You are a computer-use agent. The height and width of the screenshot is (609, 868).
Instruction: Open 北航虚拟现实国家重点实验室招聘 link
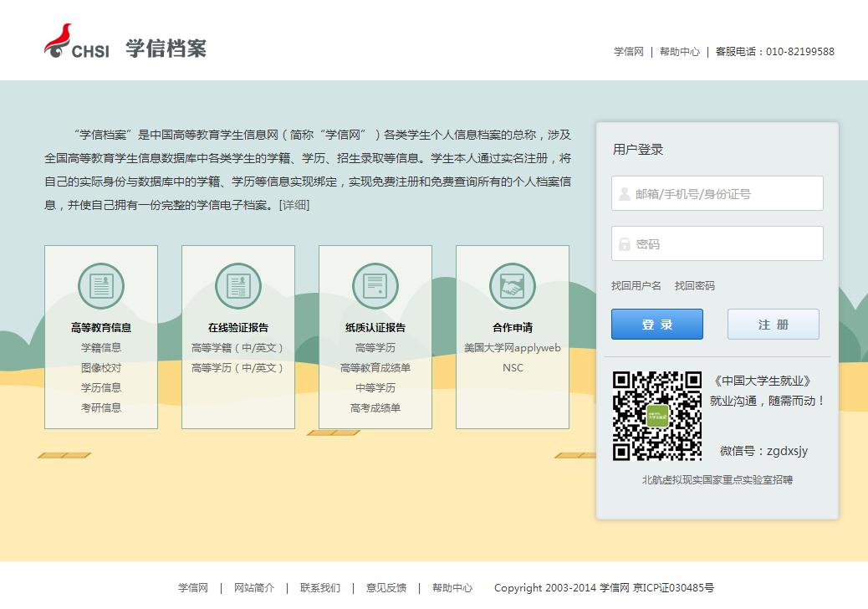pos(717,480)
